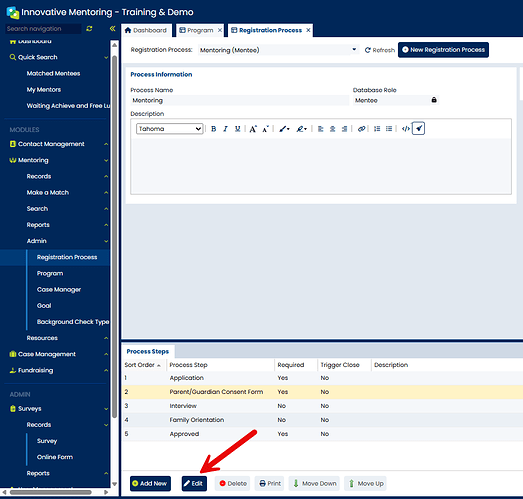
Task: Apply italic formatting in editor toolbar
Action: tap(225, 129)
